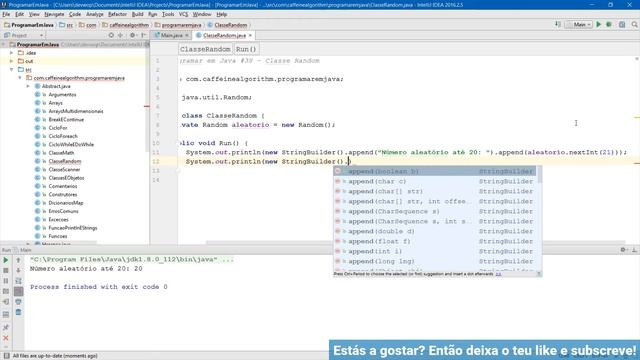The height and width of the screenshot is (360, 640).
Task: Open the Refactor menu
Action: [x=118, y=14]
